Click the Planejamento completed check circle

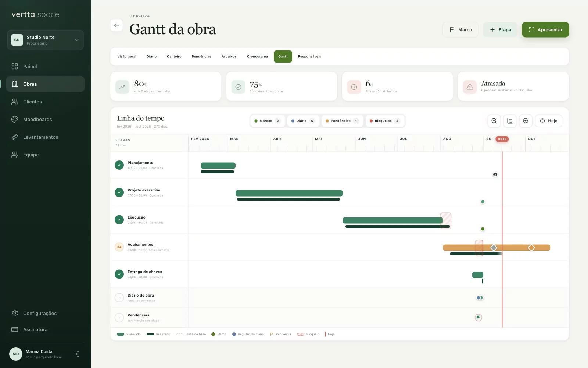(119, 165)
